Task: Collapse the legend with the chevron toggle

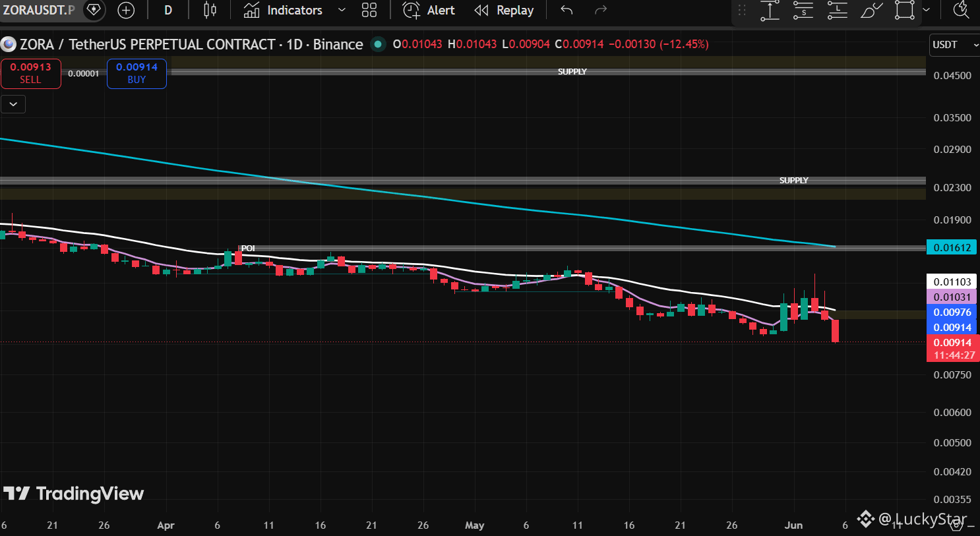Action: pyautogui.click(x=13, y=104)
